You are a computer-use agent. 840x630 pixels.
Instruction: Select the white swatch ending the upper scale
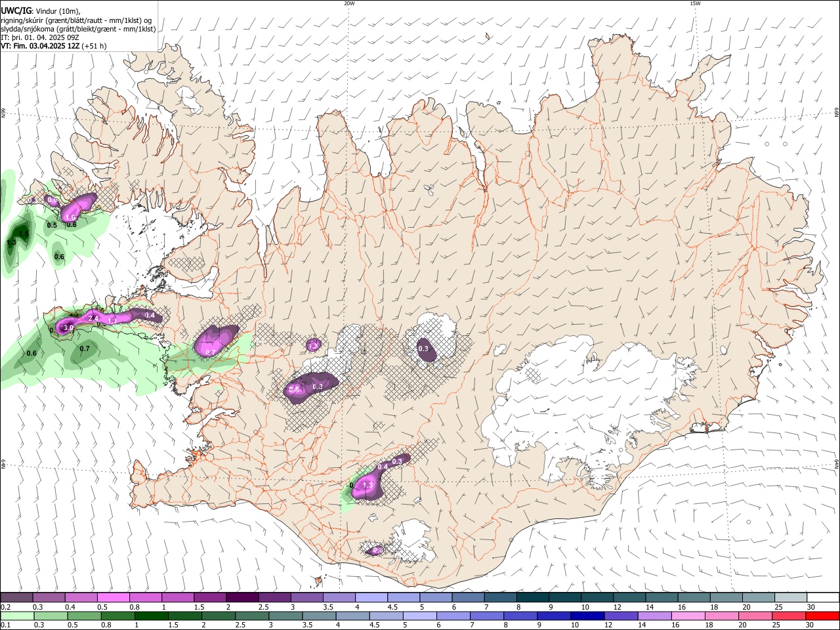[823, 597]
